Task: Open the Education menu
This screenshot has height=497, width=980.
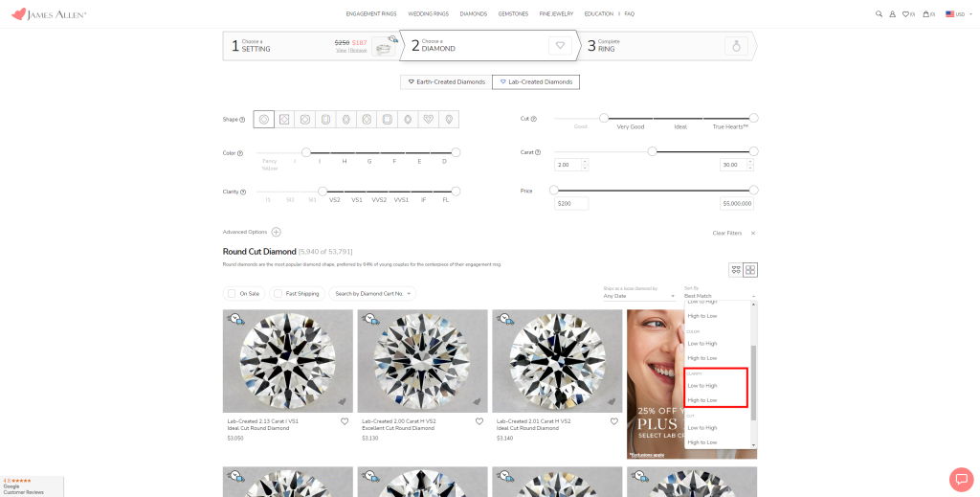Action: tap(599, 13)
